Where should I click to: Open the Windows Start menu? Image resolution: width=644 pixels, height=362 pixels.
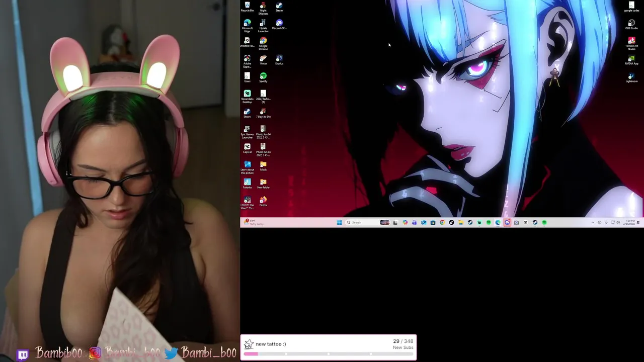tap(340, 222)
